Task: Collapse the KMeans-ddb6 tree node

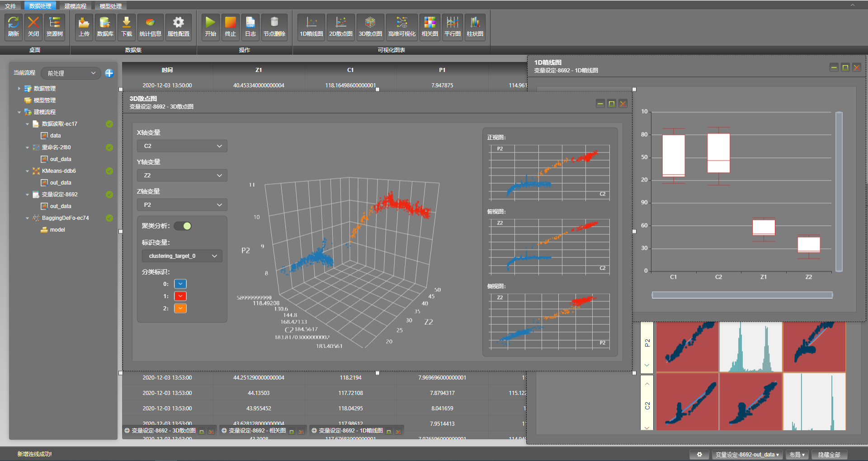Action: (27, 171)
